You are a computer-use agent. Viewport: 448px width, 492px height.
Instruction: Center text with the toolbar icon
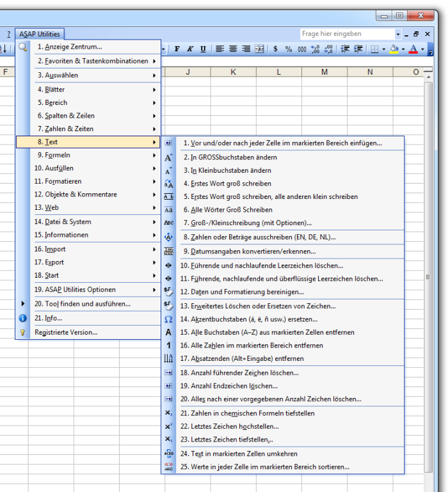point(233,49)
